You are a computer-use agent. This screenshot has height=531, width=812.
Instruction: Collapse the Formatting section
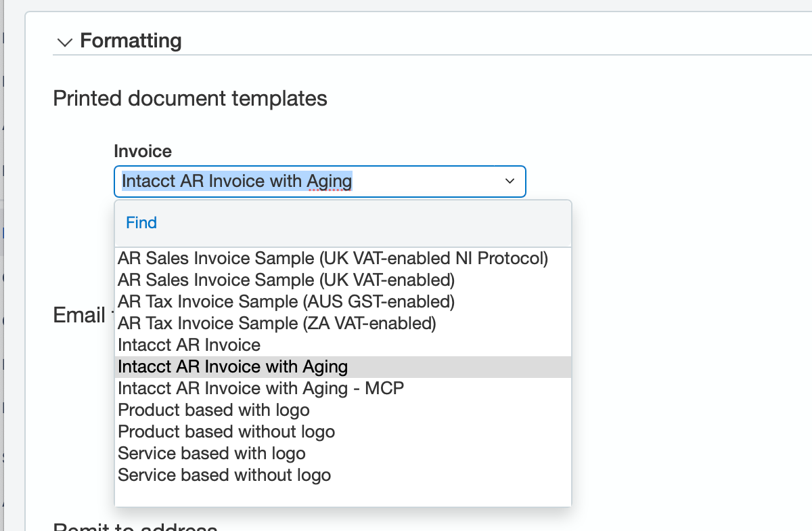tap(64, 41)
